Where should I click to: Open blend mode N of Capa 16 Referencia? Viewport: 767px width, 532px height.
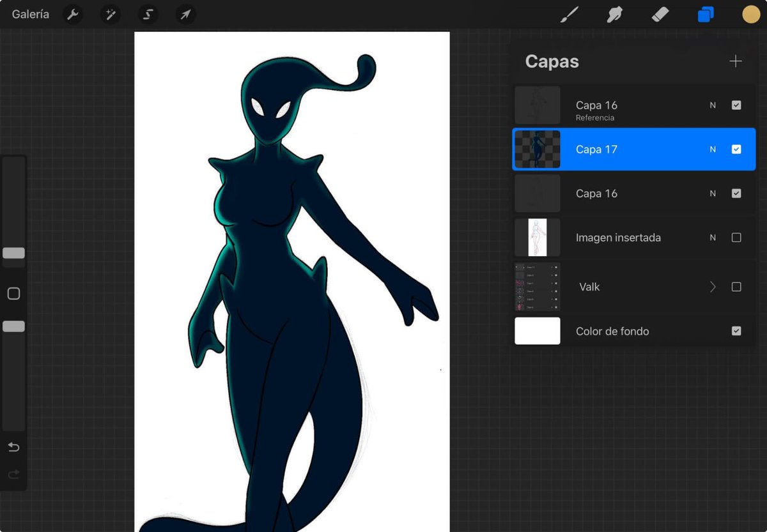(x=713, y=105)
